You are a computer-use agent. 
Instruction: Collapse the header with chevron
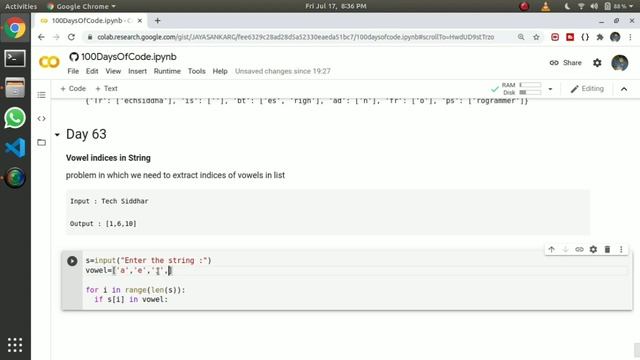(624, 89)
